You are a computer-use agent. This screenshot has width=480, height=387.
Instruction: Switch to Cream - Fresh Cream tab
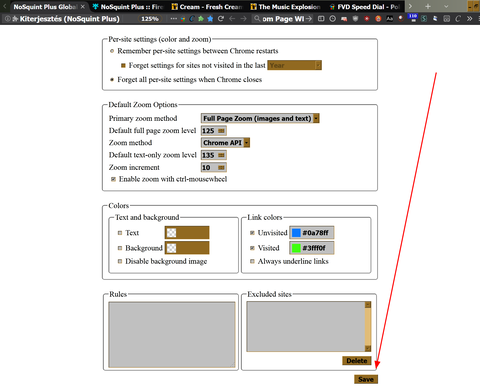click(x=207, y=6)
